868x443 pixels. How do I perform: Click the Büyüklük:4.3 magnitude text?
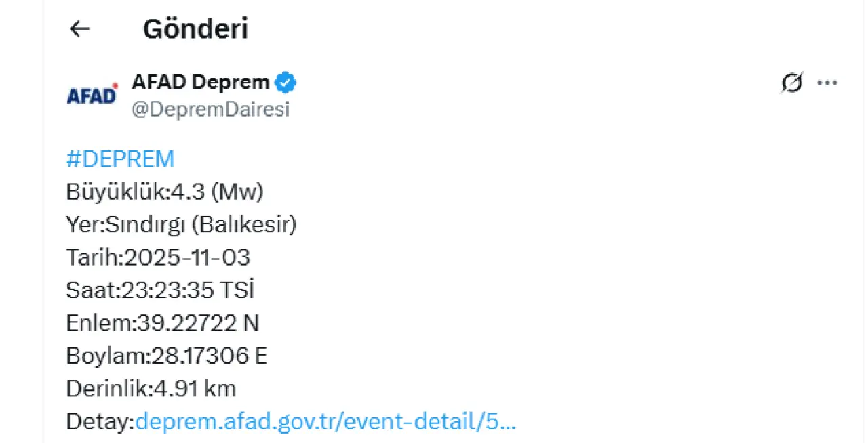point(164,192)
